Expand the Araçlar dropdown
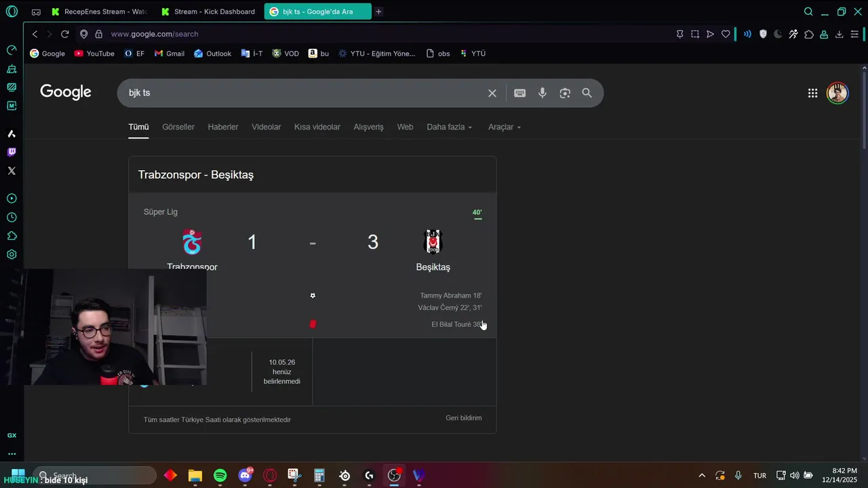 pos(505,127)
